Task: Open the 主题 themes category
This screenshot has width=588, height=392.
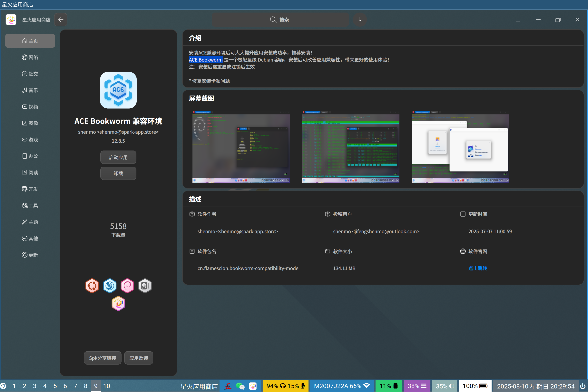Action: click(x=30, y=222)
